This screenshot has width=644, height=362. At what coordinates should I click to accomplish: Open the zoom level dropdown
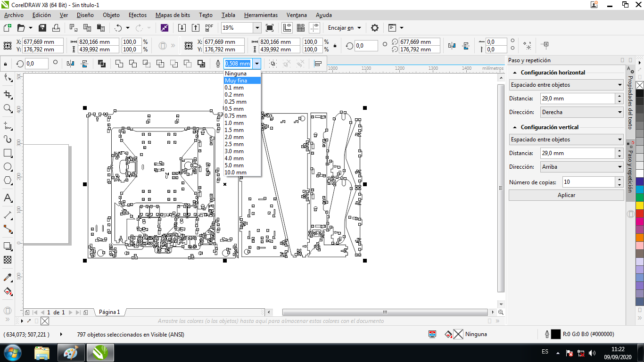coord(257,28)
